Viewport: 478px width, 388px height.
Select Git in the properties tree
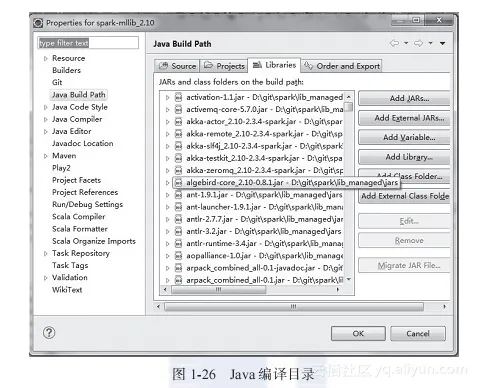57,82
